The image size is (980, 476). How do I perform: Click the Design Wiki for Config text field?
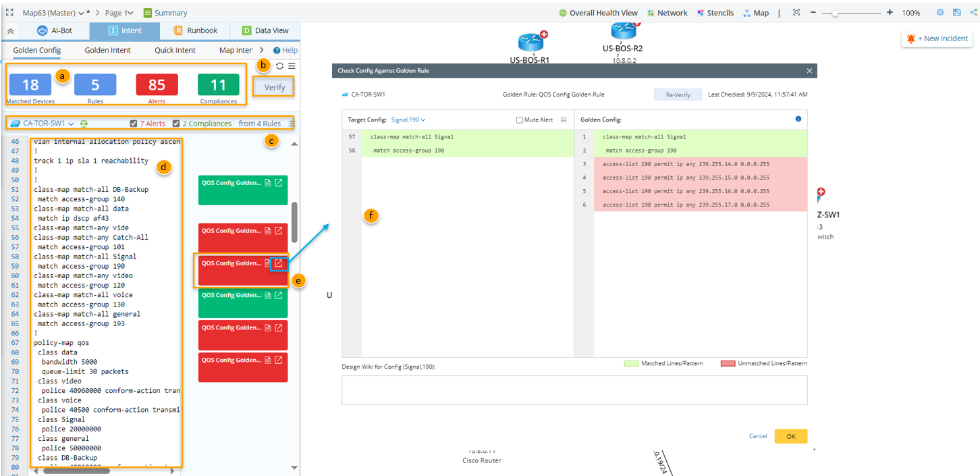point(574,390)
